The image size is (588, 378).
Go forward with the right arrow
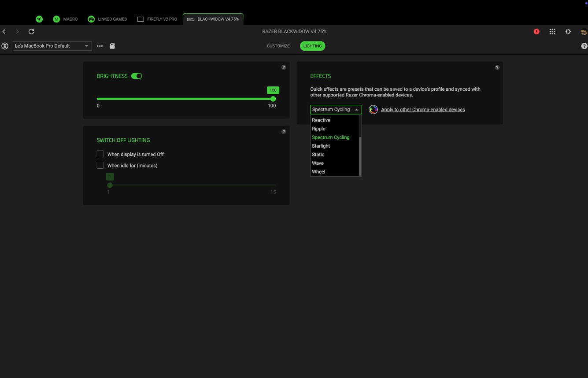[18, 32]
